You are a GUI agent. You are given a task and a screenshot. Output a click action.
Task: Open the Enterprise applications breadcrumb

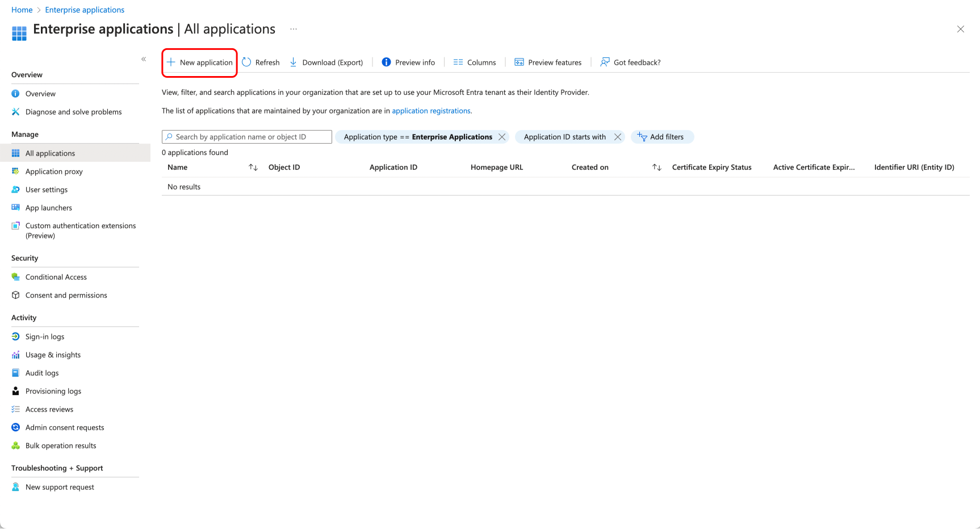tap(85, 10)
